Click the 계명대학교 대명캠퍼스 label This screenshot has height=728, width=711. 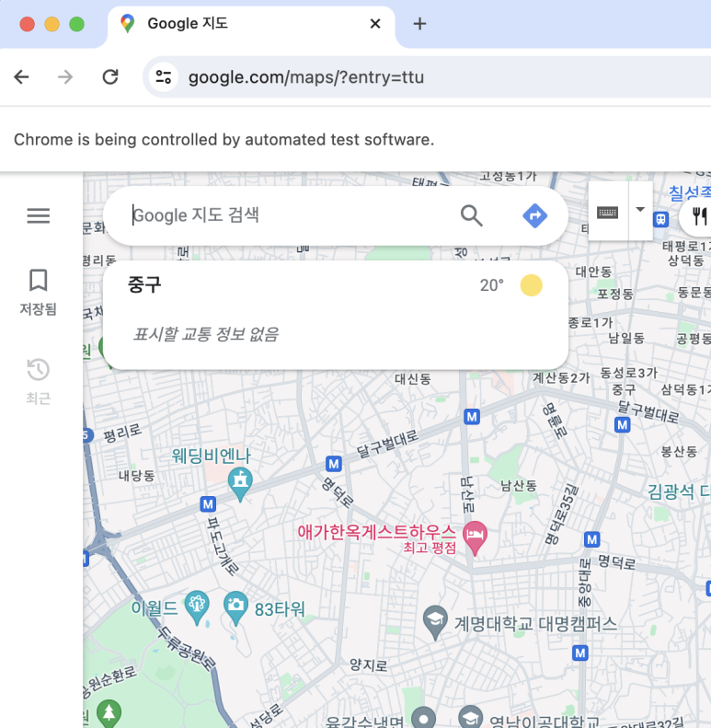pyautogui.click(x=535, y=623)
